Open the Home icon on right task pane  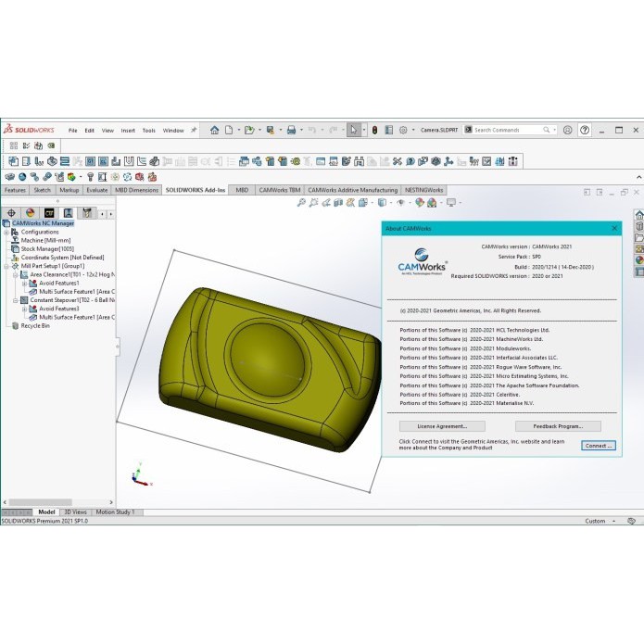(639, 215)
